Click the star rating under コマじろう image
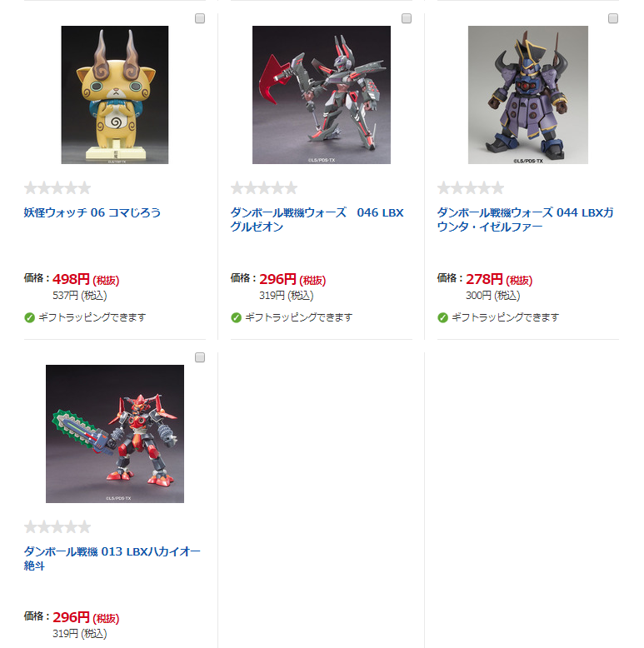The height and width of the screenshot is (648, 644). (57, 188)
